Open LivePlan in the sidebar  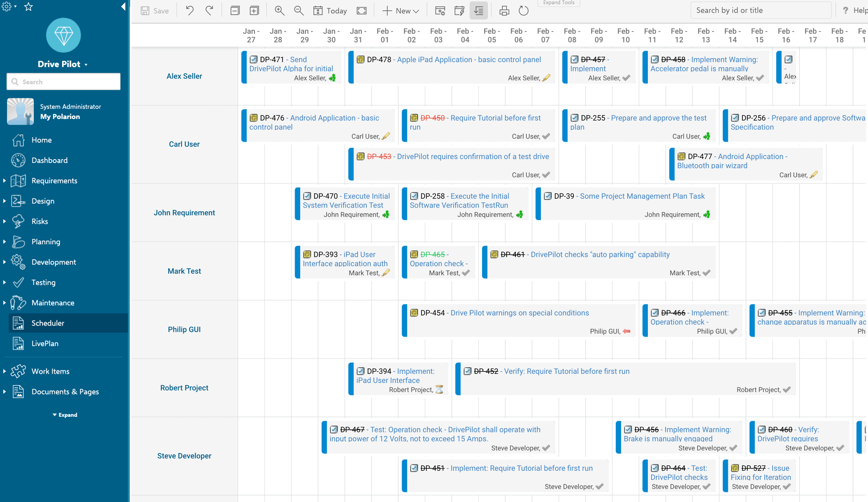point(45,343)
